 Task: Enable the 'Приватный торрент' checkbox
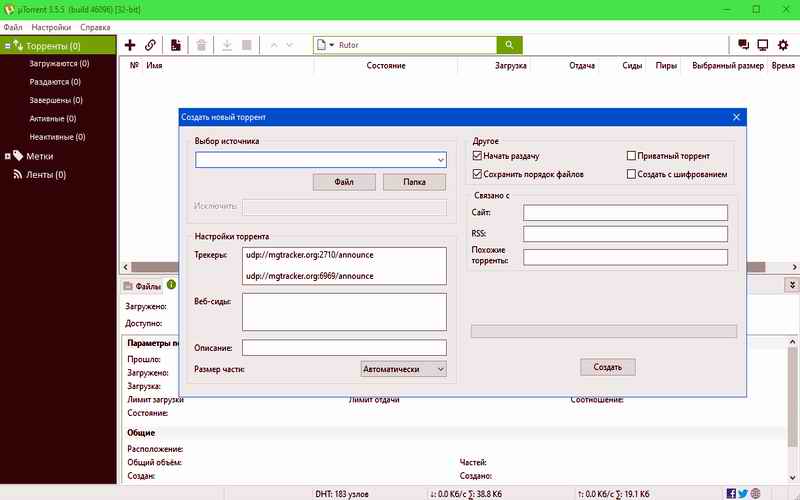[x=631, y=156]
